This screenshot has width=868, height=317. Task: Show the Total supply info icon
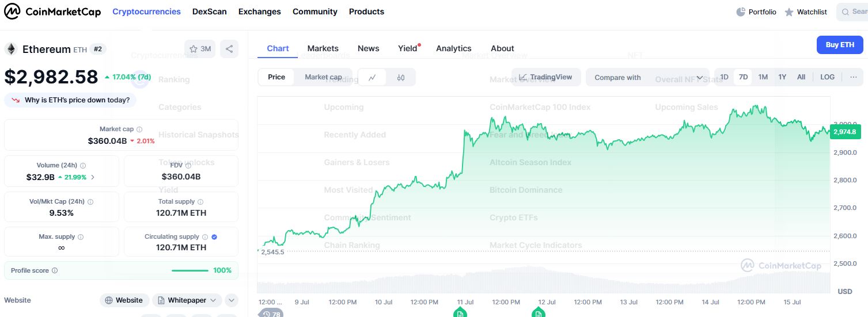[200, 202]
